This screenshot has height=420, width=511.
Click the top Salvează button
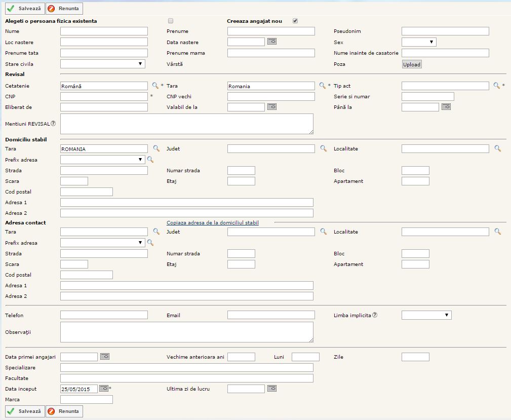click(x=25, y=9)
